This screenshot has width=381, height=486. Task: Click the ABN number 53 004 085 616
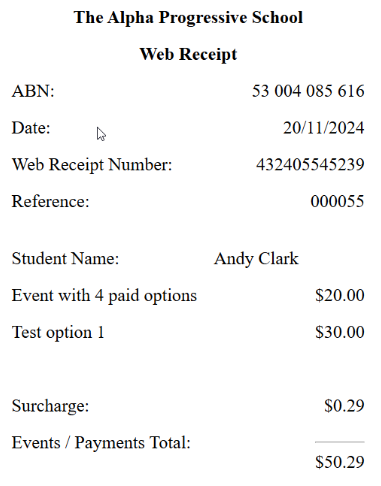tap(308, 91)
